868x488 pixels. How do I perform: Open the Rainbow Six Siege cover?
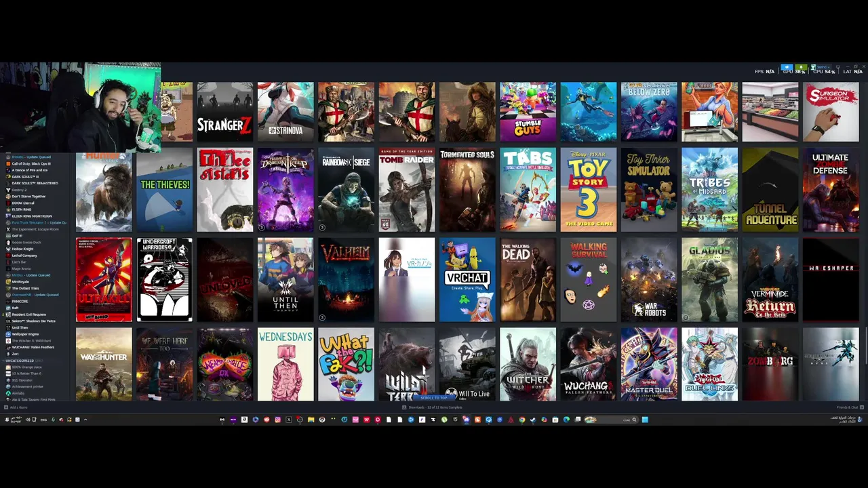pyautogui.click(x=346, y=190)
